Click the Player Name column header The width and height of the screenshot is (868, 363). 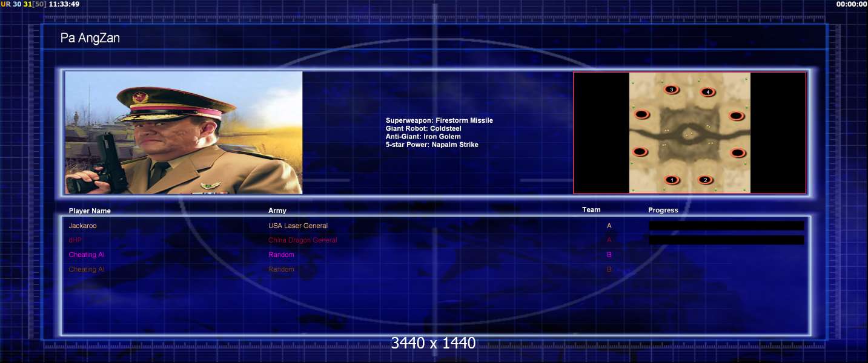pyautogui.click(x=90, y=211)
